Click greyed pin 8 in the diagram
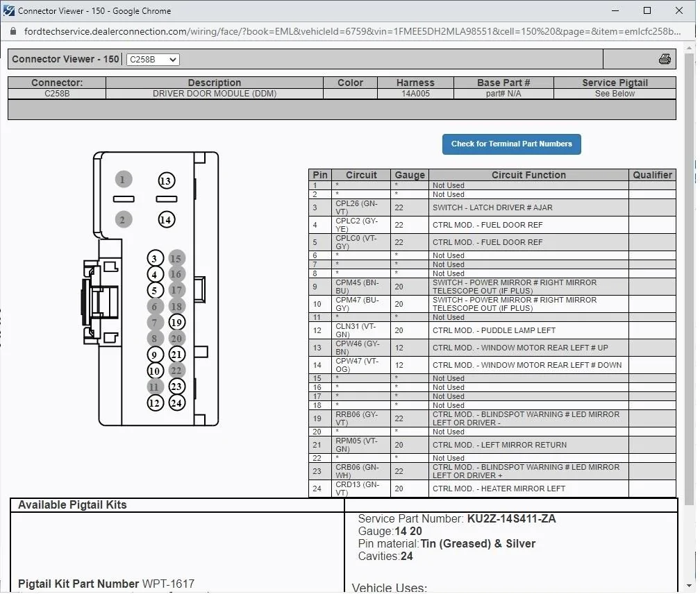Image resolution: width=700 pixels, height=594 pixels. tap(155, 339)
